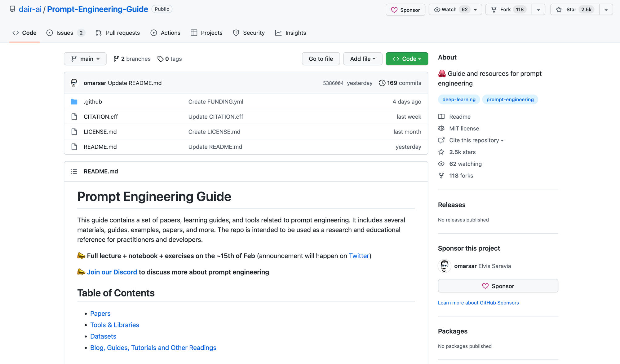The height and width of the screenshot is (364, 620).
Task: Open the Create LICENSE.md commit message
Action: tap(214, 132)
